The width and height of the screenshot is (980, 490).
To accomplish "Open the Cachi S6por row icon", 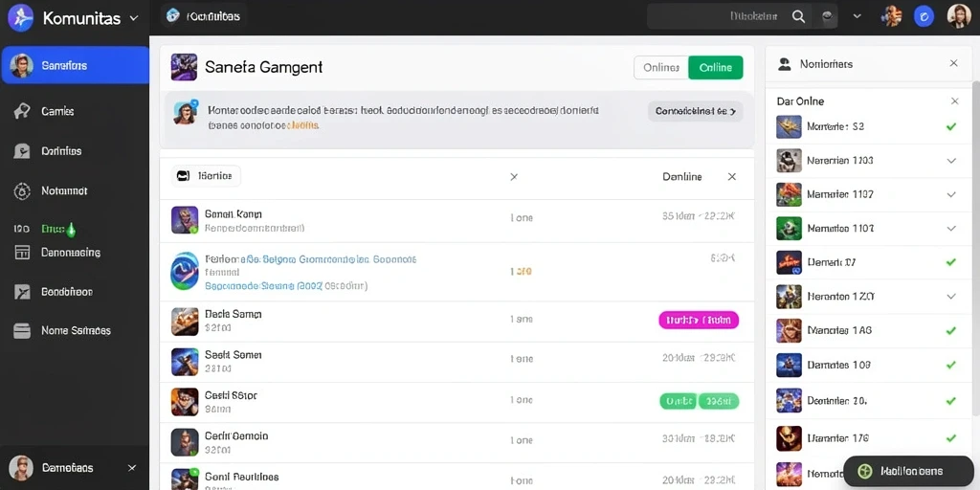I will (185, 402).
